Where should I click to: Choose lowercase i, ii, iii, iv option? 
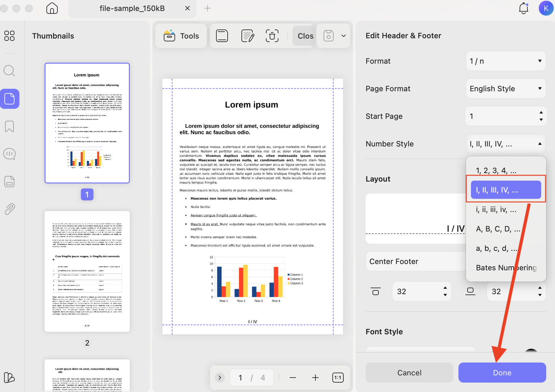tap(506, 209)
